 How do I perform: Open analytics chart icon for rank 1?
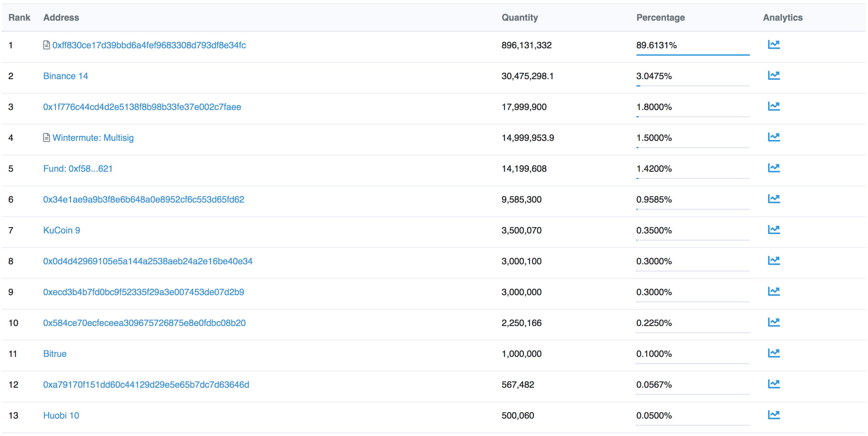coord(773,45)
